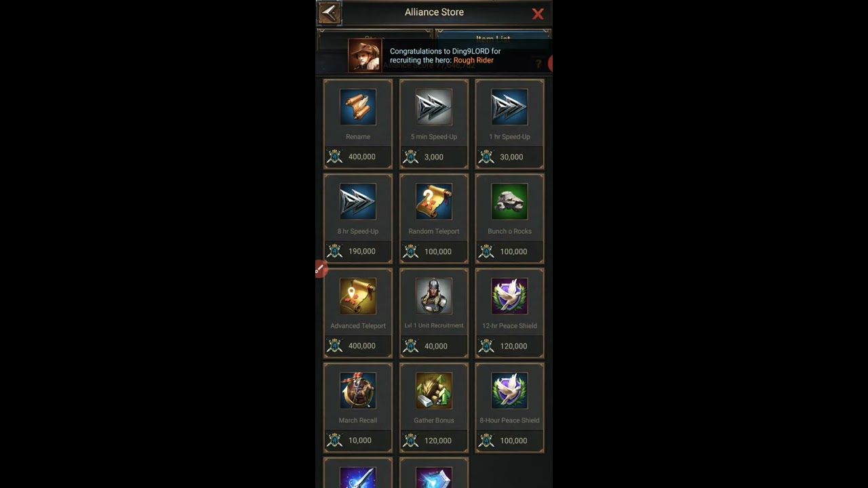Switch to the Item List tab

493,39
